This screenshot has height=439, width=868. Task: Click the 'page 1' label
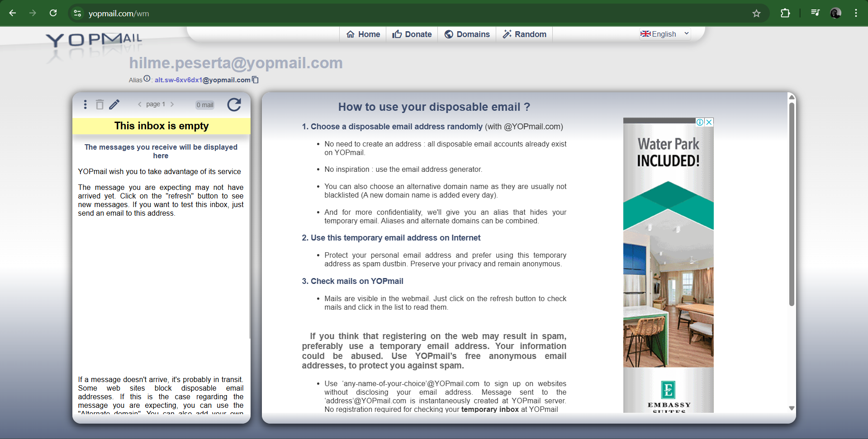156,104
